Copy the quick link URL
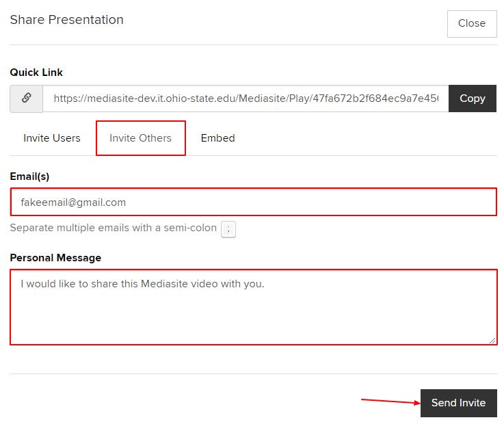Image resolution: width=504 pixels, height=433 pixels. click(x=472, y=99)
